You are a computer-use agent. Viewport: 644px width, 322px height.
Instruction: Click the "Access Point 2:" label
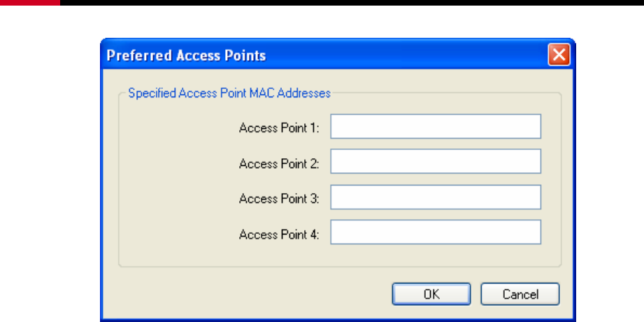(x=279, y=164)
